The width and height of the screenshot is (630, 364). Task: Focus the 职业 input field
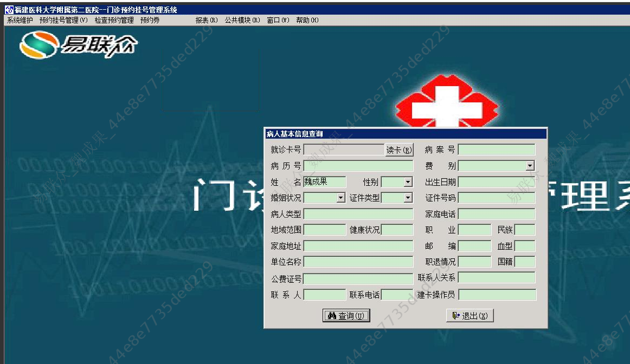474,230
